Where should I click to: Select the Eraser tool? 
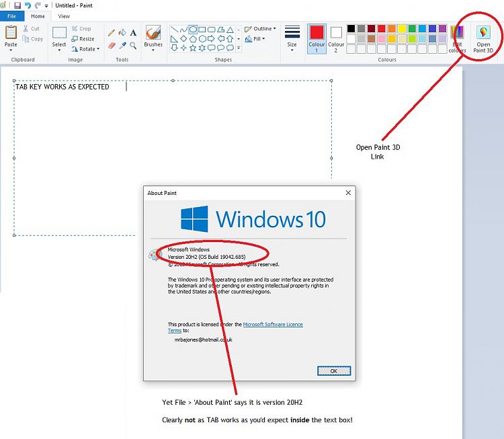pos(112,46)
